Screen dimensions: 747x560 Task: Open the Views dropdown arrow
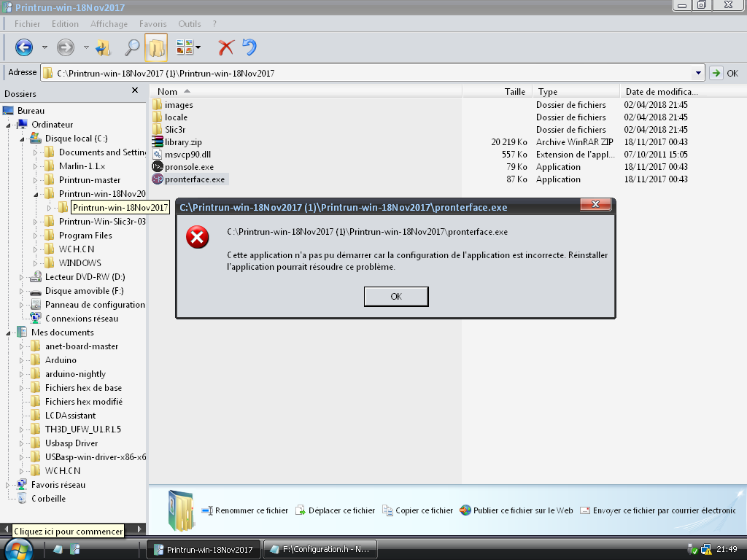(198, 47)
